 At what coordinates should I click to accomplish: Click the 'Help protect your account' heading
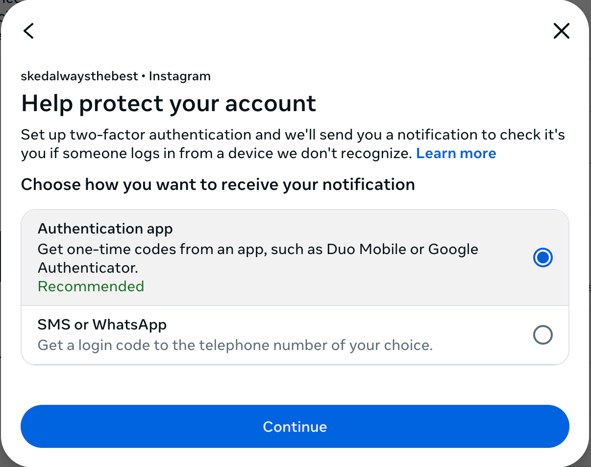coord(168,104)
